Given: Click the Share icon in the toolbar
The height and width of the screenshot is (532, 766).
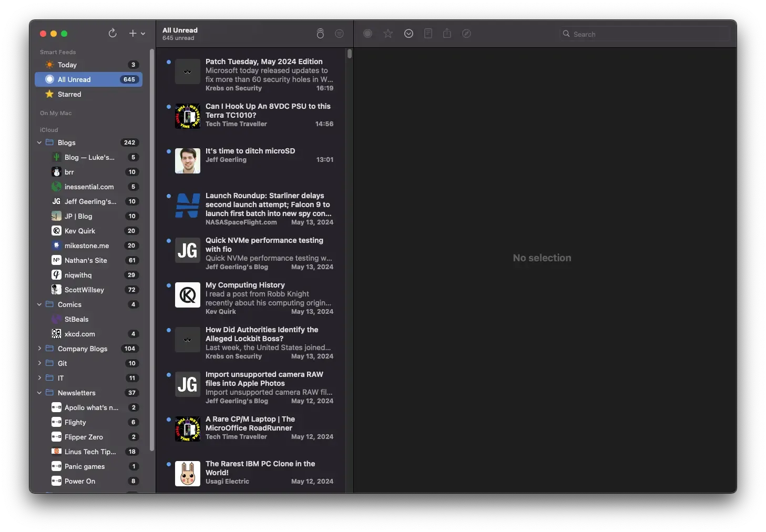Looking at the screenshot, I should (x=447, y=34).
